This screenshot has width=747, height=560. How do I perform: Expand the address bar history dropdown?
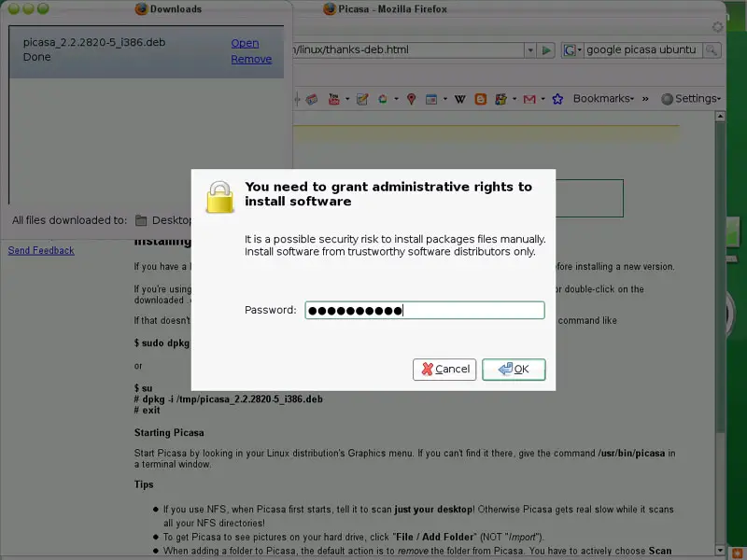(529, 50)
